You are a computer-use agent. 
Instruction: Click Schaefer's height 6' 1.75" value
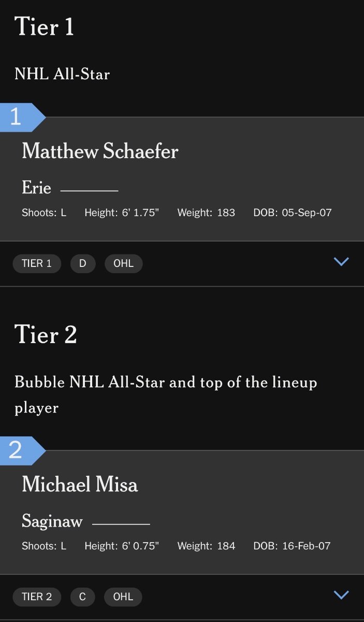click(x=140, y=213)
